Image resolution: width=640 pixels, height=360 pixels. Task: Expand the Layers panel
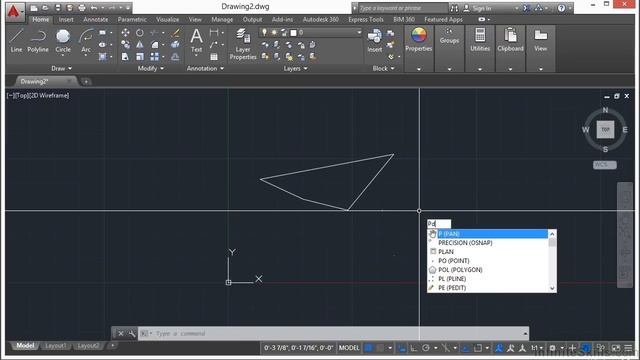[295, 68]
